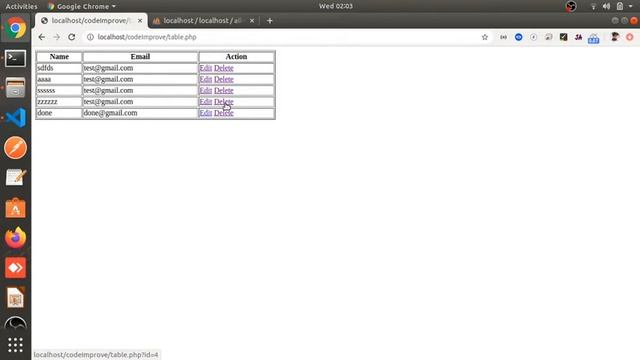
Task: Edit the zzzzzz row
Action: point(205,102)
